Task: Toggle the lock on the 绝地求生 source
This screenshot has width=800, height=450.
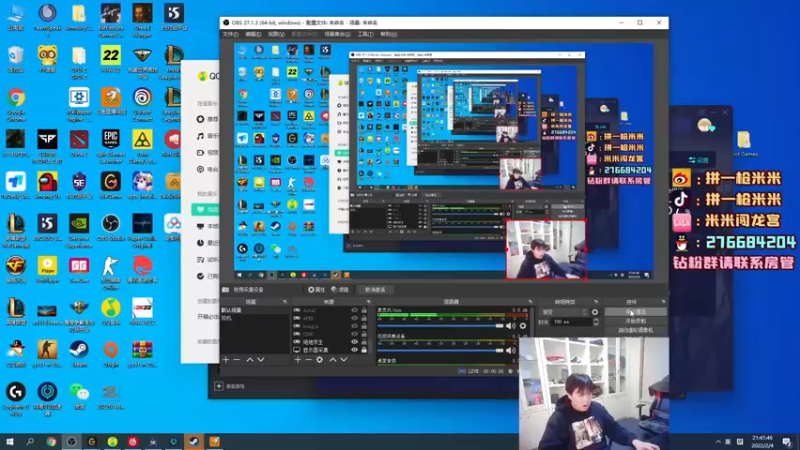Action: (364, 342)
